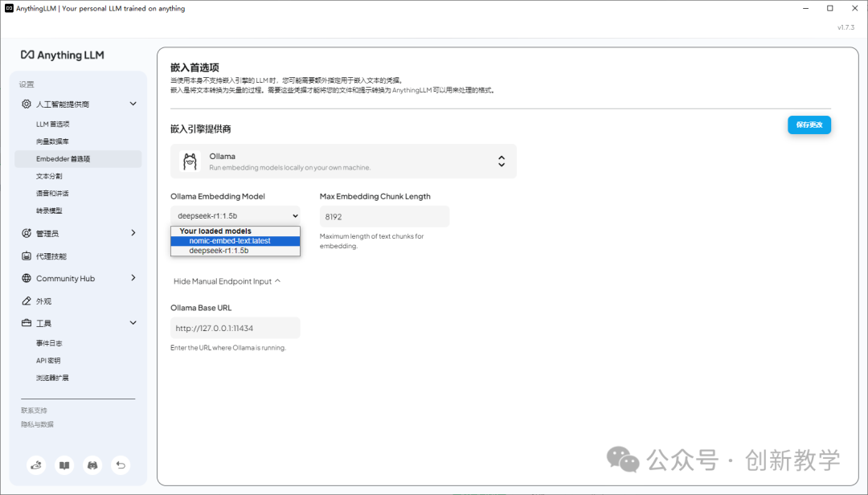Image resolution: width=868 pixels, height=495 pixels.
Task: Click 'Enter the URL where Ollama is running' text
Action: pos(228,348)
